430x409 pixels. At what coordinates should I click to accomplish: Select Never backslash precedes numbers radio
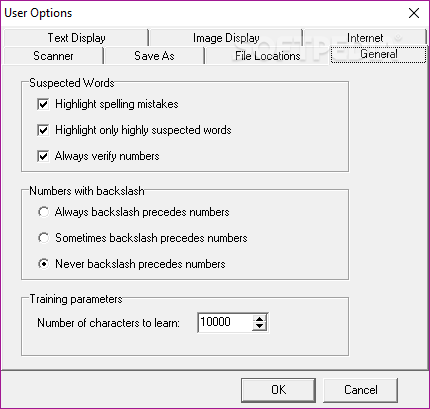tap(43, 264)
